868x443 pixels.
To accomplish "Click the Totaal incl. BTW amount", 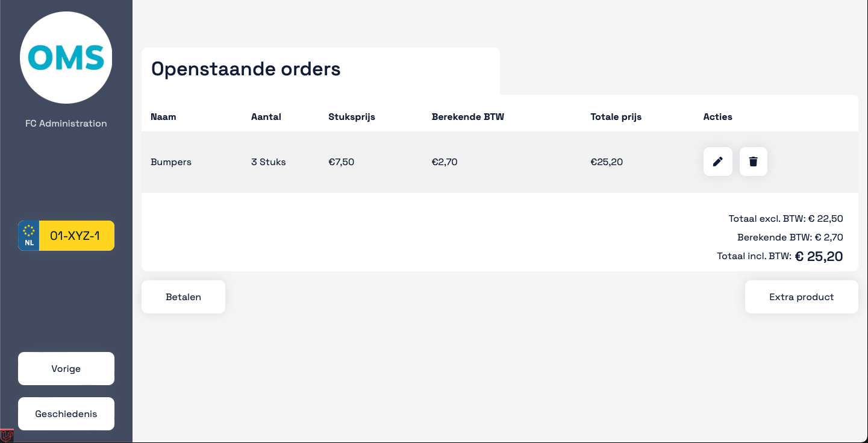I will pyautogui.click(x=819, y=256).
